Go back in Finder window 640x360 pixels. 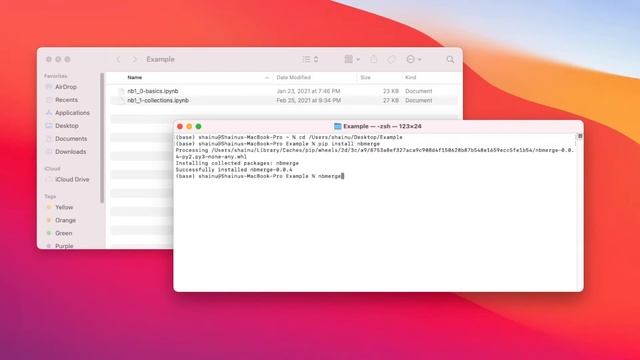[118, 60]
